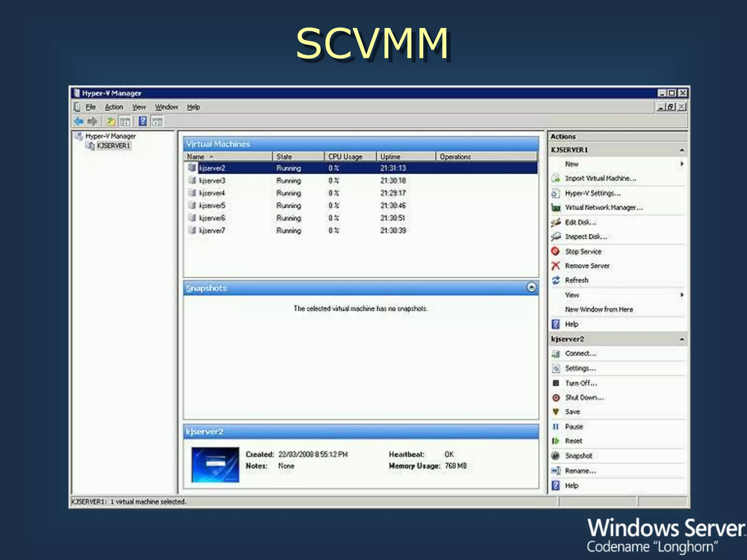The width and height of the screenshot is (747, 560).
Task: Select the kjserver3 virtual machine row
Action: click(x=361, y=181)
